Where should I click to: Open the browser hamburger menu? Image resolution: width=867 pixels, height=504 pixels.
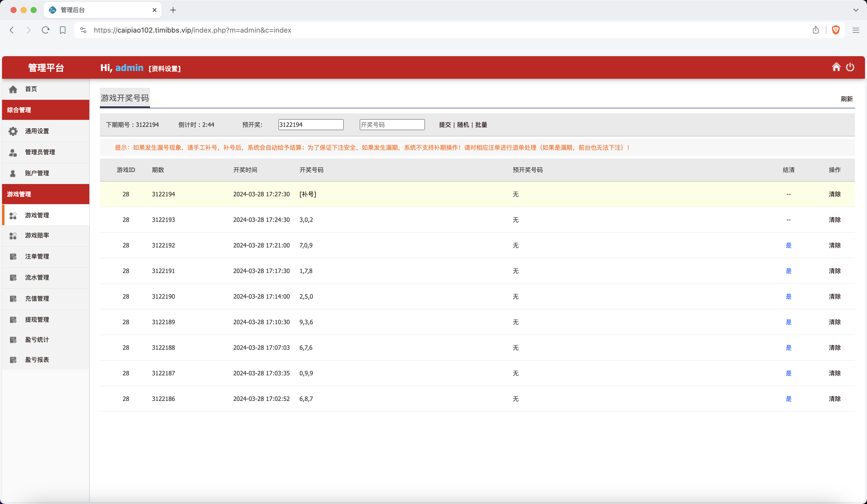[856, 30]
